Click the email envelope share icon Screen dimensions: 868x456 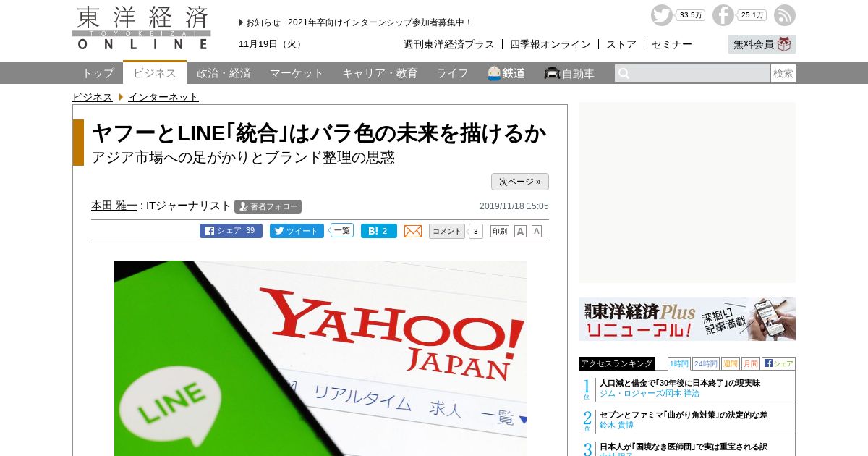[x=413, y=231]
